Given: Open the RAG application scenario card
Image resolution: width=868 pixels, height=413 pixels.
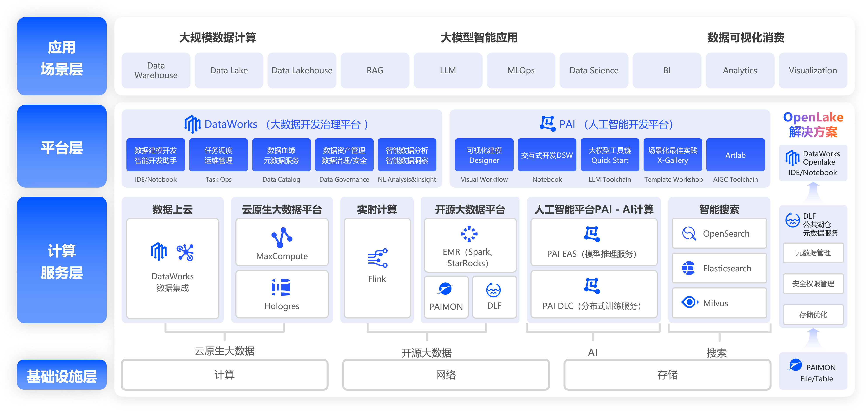Looking at the screenshot, I should point(375,70).
